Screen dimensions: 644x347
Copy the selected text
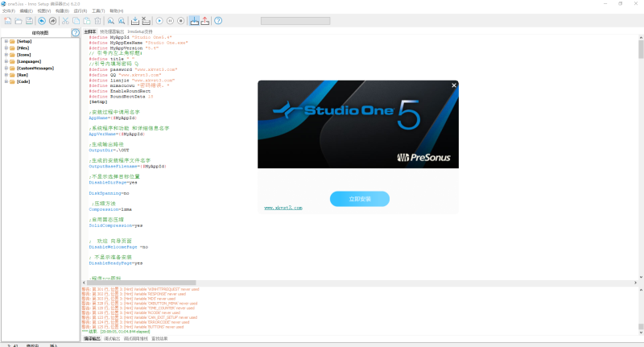[76, 21]
